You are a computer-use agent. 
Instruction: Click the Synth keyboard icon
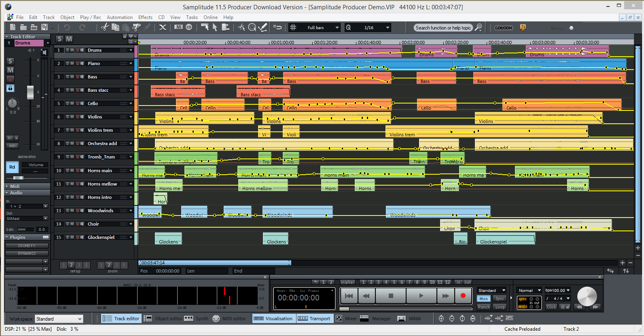coord(189,319)
